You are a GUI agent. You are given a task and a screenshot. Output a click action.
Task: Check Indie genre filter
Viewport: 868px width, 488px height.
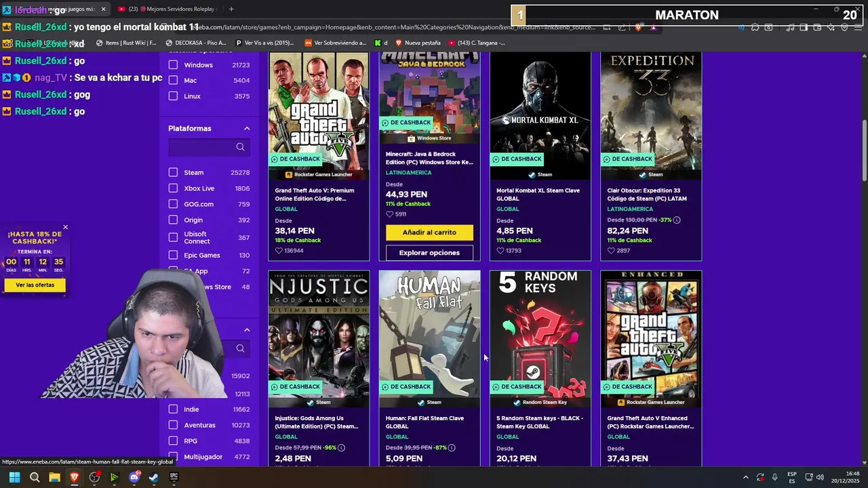(173, 409)
